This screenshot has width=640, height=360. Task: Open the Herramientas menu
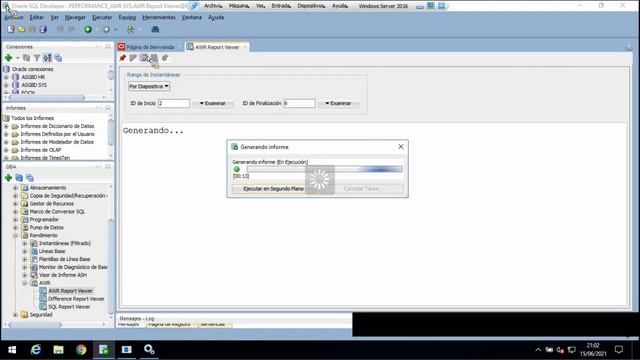point(159,18)
